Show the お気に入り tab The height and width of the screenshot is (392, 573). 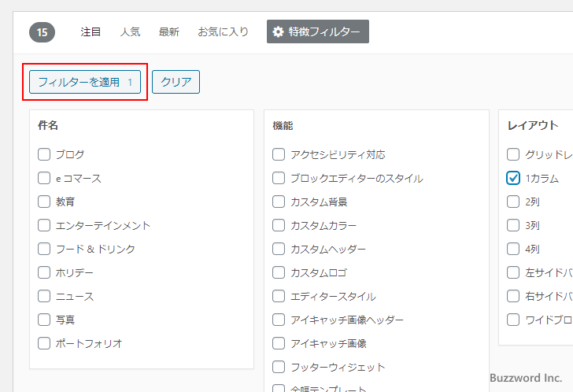click(223, 32)
